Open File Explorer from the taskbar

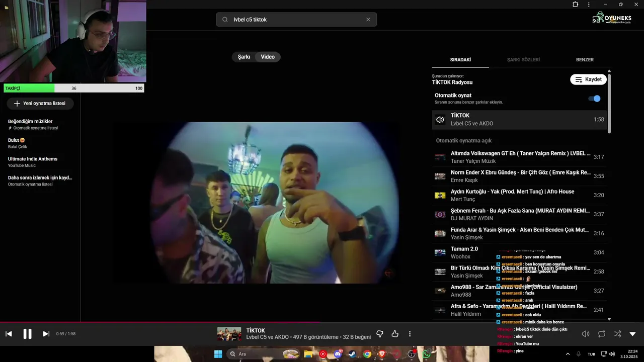click(308, 354)
